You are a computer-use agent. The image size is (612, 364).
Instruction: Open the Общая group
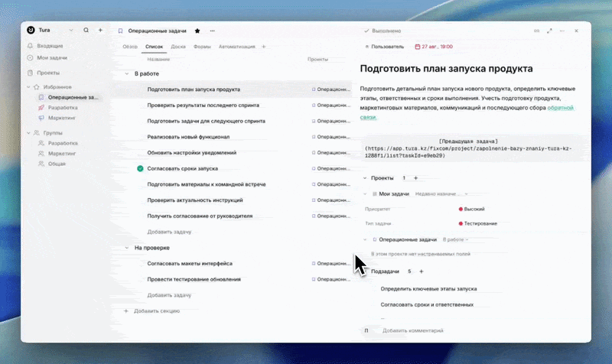point(57,164)
